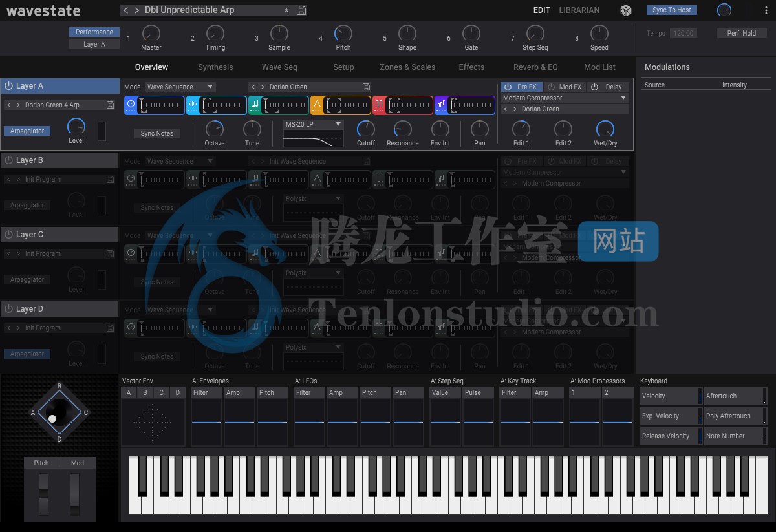Select the Delay effect slot
Image resolution: width=776 pixels, height=532 pixels.
pos(608,87)
